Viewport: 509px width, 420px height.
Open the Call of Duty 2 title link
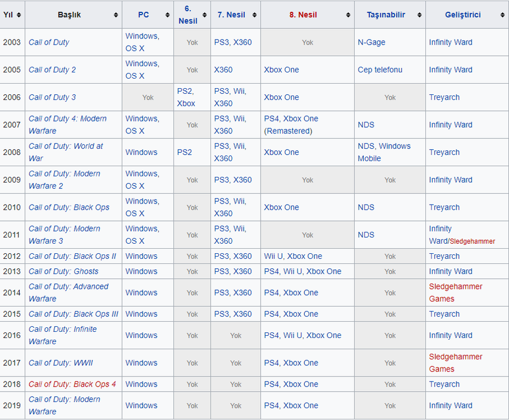coord(52,70)
